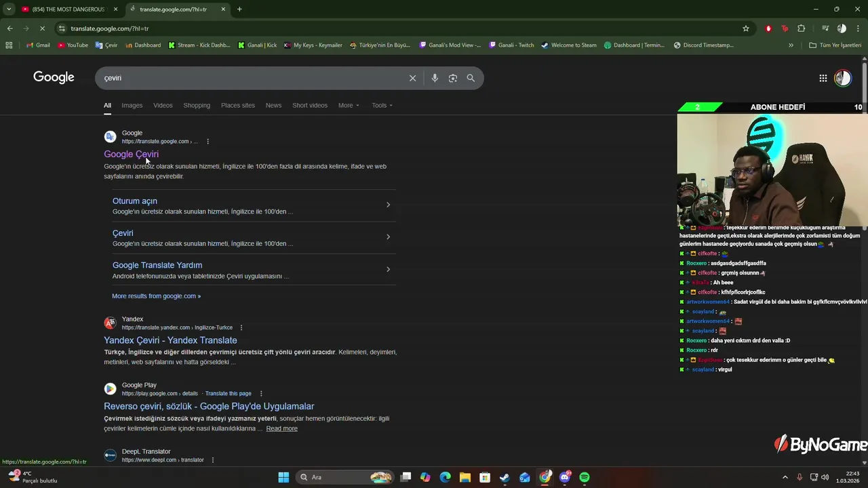This screenshot has height=488, width=868.
Task: Open the Google account avatar menu
Action: (842, 78)
